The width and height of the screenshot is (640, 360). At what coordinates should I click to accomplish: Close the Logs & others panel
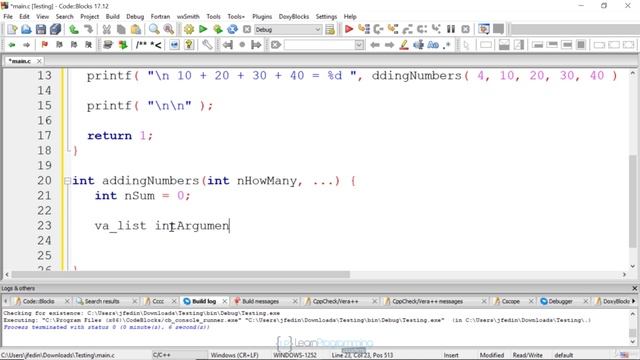coord(635,288)
